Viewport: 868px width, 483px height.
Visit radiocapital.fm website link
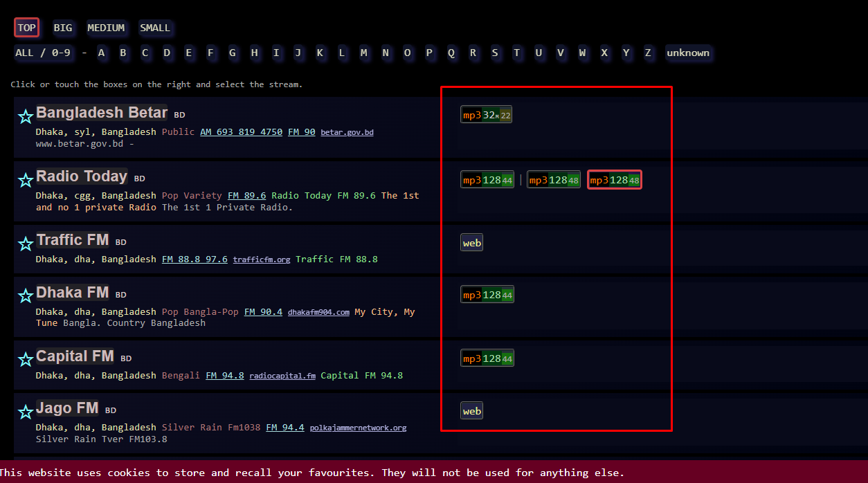[282, 376]
